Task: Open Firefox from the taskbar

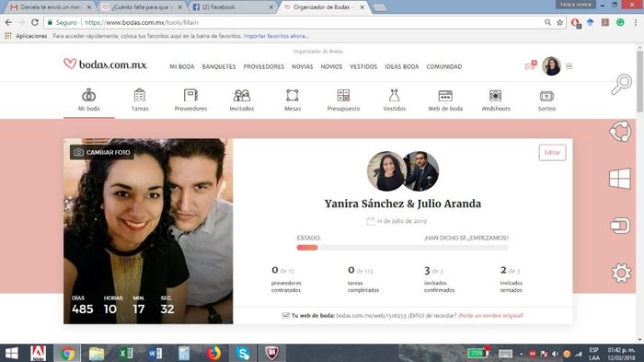Action: (x=213, y=354)
